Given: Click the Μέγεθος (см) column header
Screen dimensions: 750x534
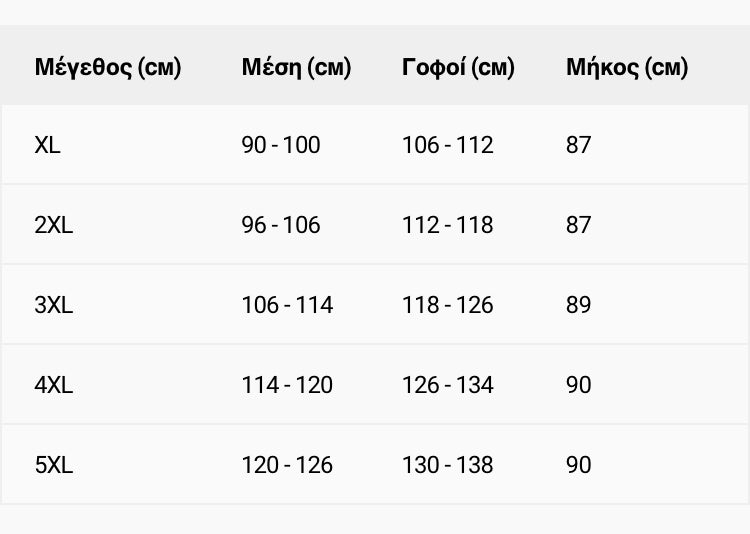Looking at the screenshot, I should (x=108, y=68).
